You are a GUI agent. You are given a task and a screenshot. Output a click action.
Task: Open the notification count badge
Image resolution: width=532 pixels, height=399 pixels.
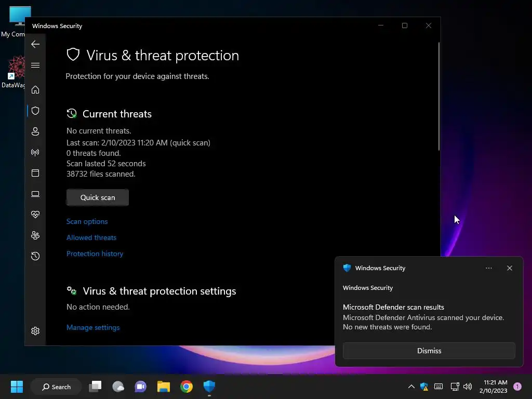(x=517, y=387)
